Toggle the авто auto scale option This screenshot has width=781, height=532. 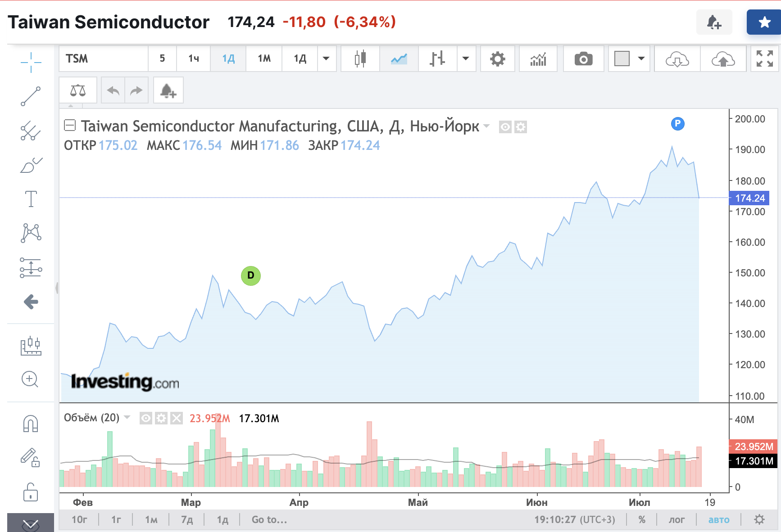pos(718,520)
